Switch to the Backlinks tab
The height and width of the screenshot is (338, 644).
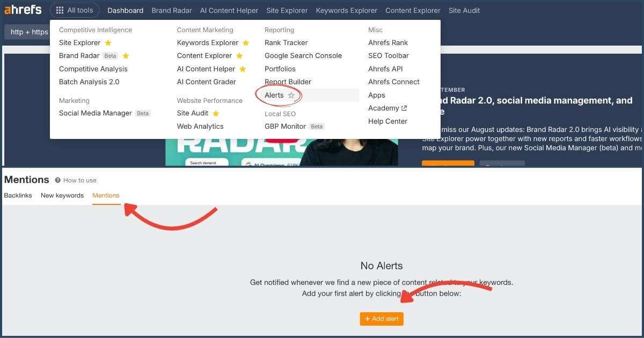[18, 195]
